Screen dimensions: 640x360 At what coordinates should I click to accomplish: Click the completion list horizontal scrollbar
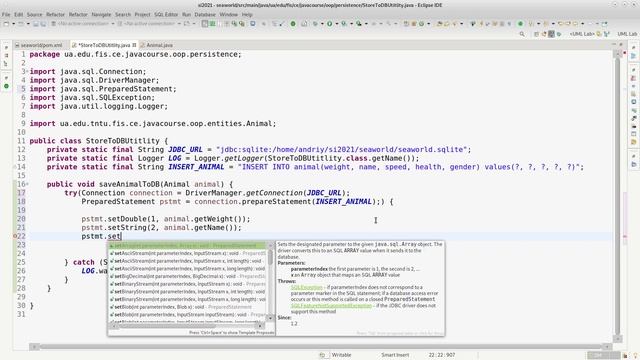tap(165, 326)
